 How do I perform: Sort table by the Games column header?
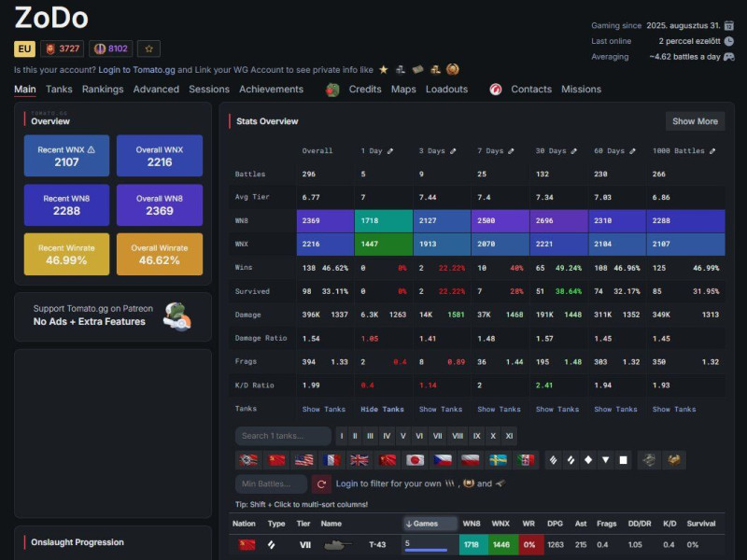pos(430,524)
